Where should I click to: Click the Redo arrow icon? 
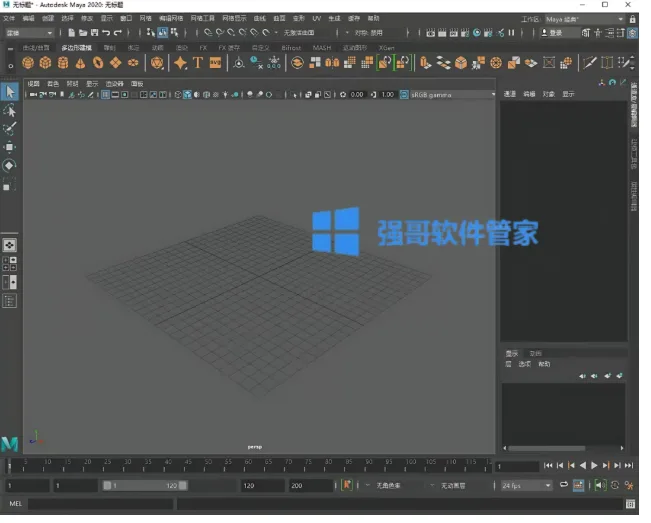point(118,33)
